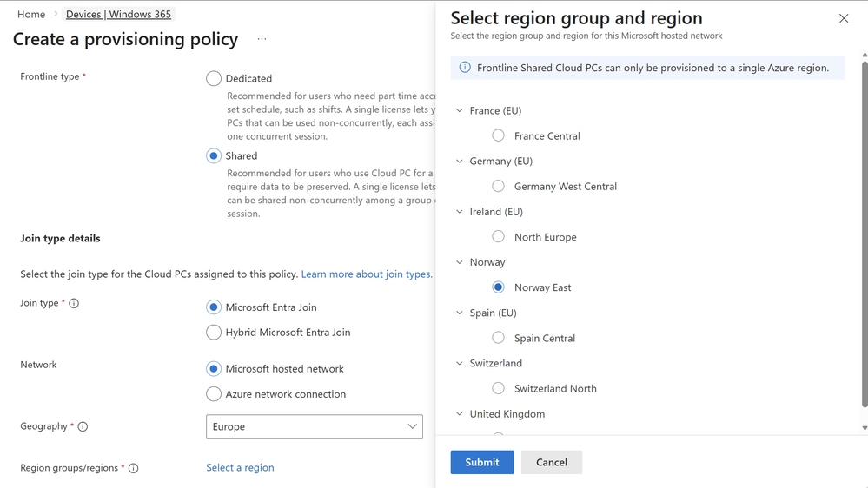Choose Hybrid Microsoft Entra Join option
868x488 pixels.
pyautogui.click(x=214, y=333)
